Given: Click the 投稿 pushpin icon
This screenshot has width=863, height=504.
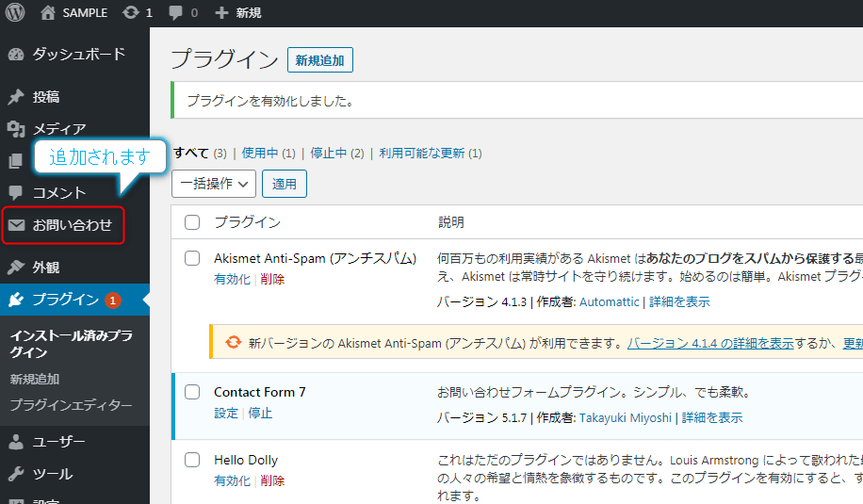Looking at the screenshot, I should [x=16, y=97].
